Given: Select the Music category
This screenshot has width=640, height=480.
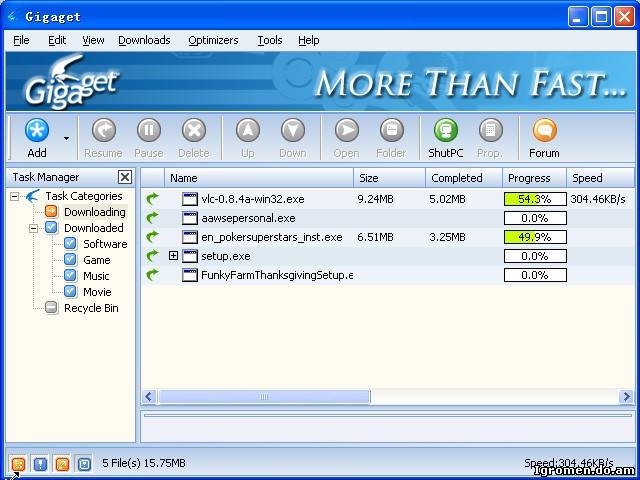Looking at the screenshot, I should click(96, 276).
